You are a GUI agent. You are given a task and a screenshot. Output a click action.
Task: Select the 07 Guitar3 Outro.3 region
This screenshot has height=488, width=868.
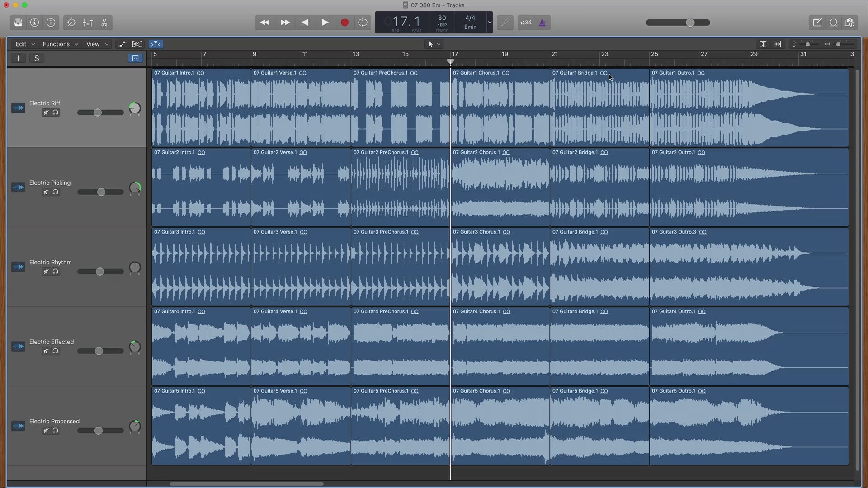click(x=749, y=267)
